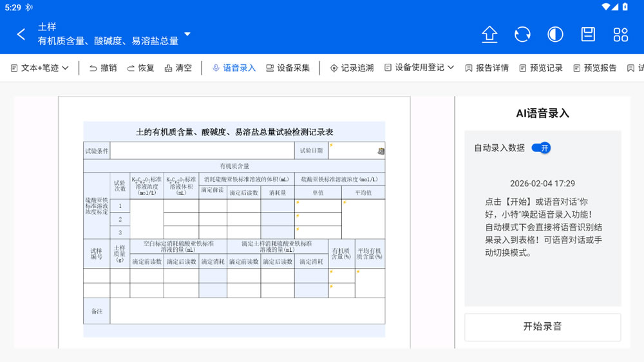Tap the contrast theme icon
The height and width of the screenshot is (362, 644).
coord(555,35)
